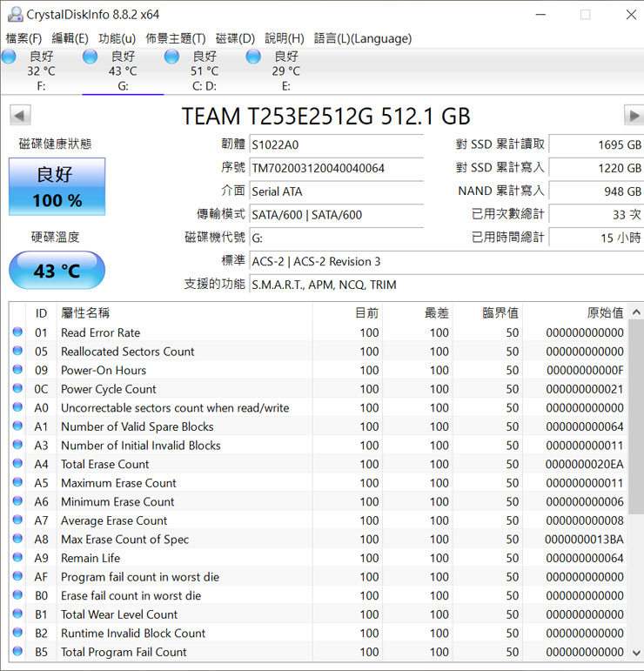The image size is (644, 671).
Task: Click status dot of Remain Life row
Action: coord(17,557)
